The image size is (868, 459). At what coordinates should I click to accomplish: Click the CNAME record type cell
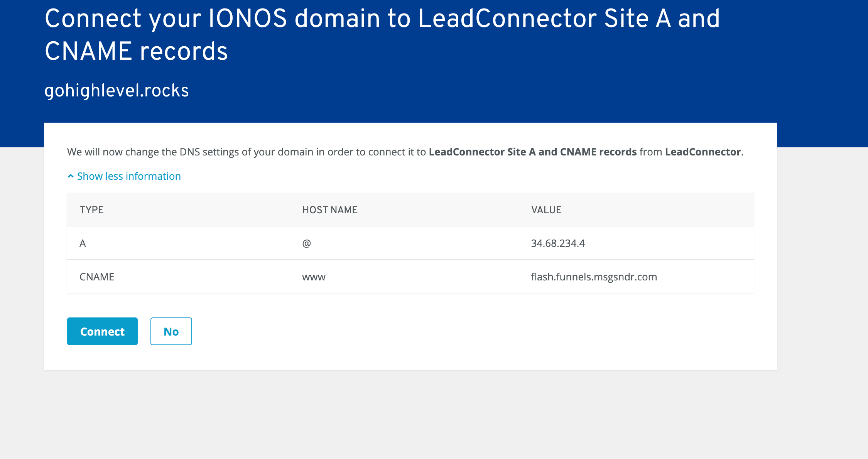(97, 277)
